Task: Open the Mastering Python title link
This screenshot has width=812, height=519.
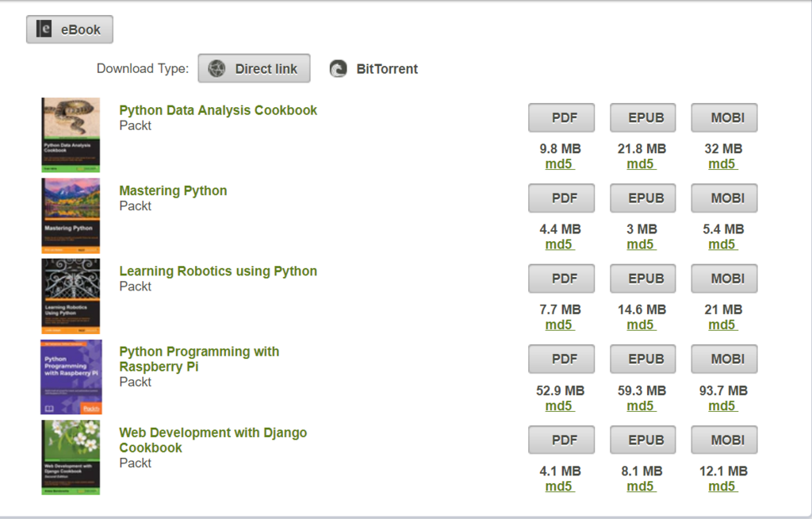Action: coord(173,190)
